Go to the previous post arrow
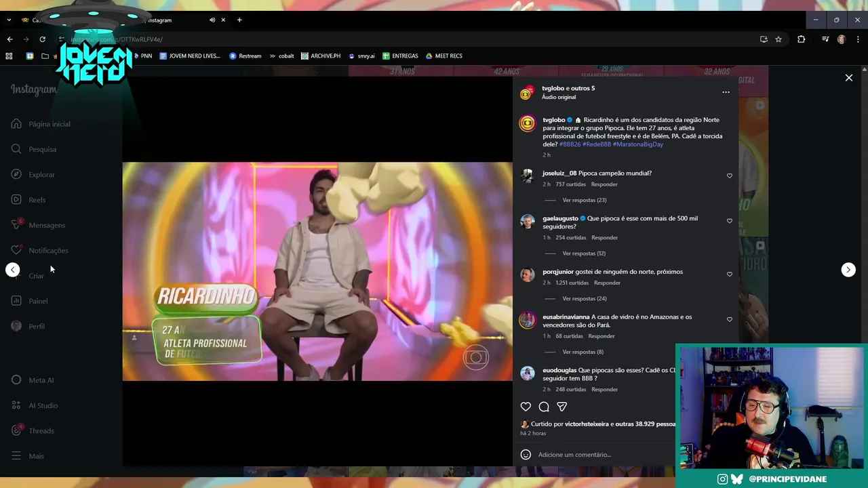 click(x=13, y=270)
